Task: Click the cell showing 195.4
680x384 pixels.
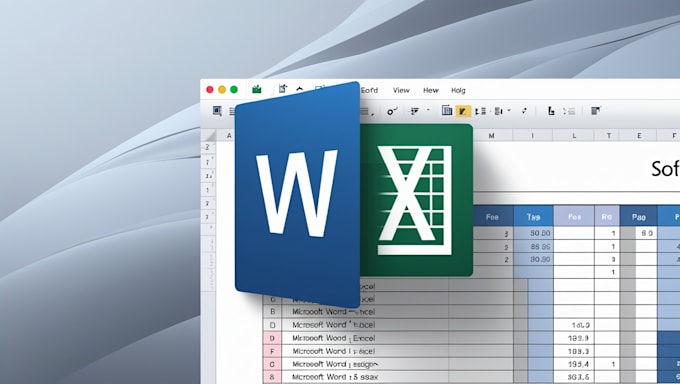Action: coord(574,364)
